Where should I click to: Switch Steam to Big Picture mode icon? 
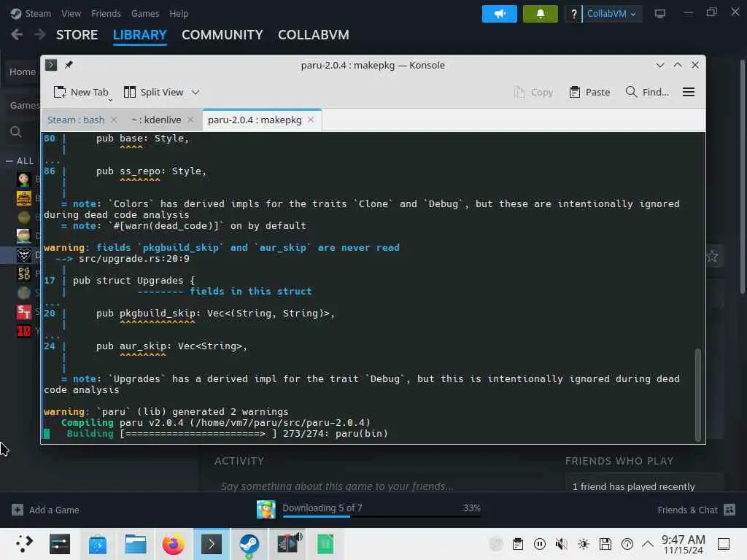click(x=659, y=14)
